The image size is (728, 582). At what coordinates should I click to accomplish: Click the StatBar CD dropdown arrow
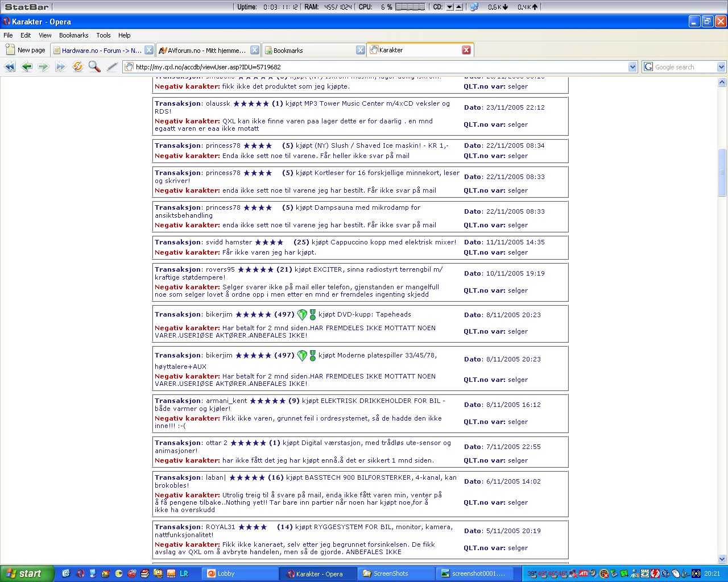coord(449,7)
